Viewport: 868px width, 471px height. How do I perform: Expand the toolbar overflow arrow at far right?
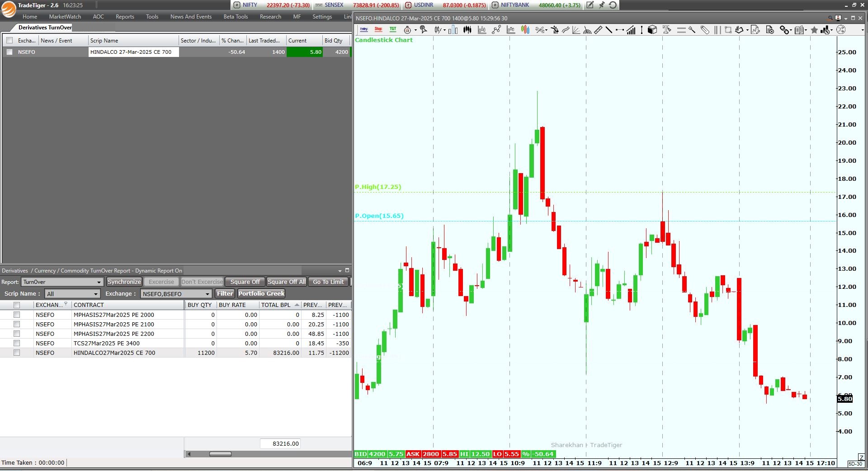click(x=863, y=30)
